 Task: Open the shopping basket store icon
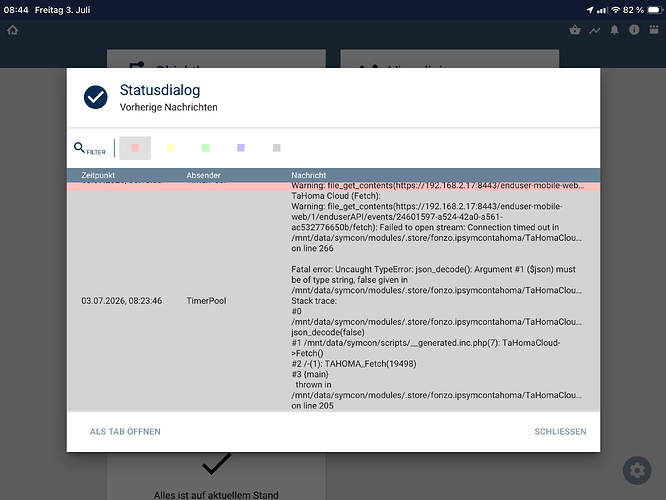575,30
